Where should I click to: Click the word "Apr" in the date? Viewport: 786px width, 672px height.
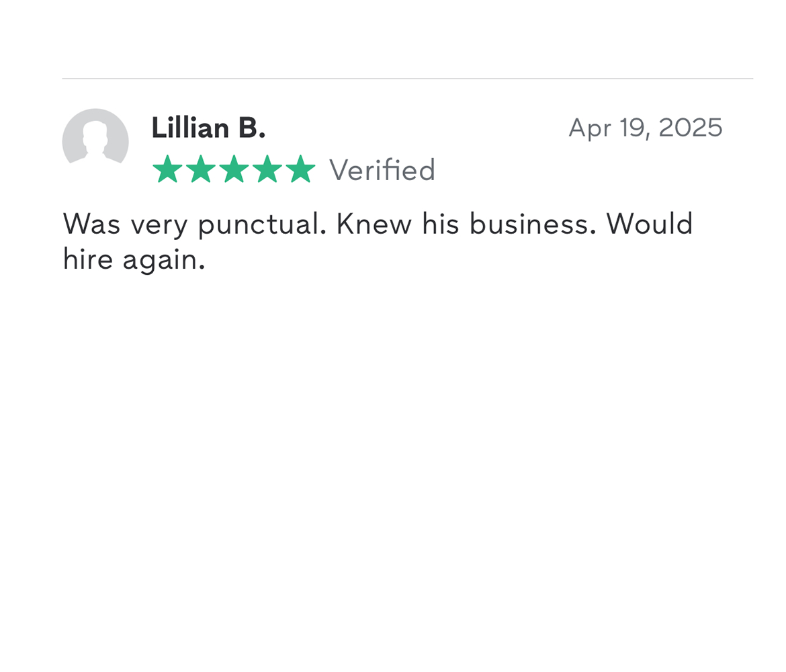[589, 128]
